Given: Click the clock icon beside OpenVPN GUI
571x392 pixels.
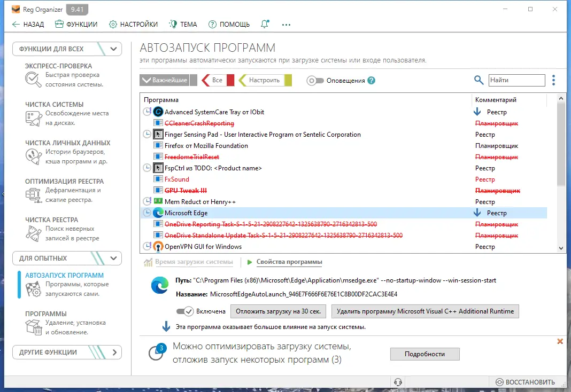Looking at the screenshot, I should point(147,246).
